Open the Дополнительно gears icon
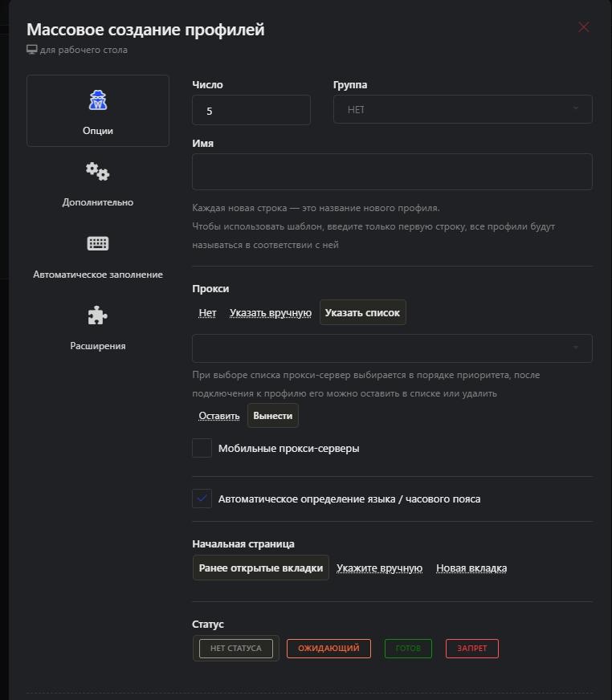The image size is (612, 700). [x=98, y=172]
